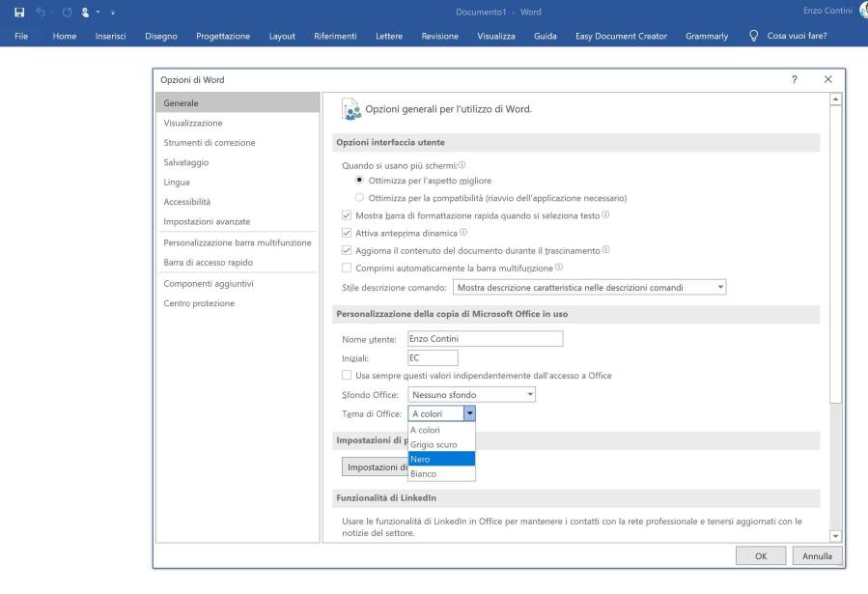Click the 'Nome utente' text field

click(485, 339)
